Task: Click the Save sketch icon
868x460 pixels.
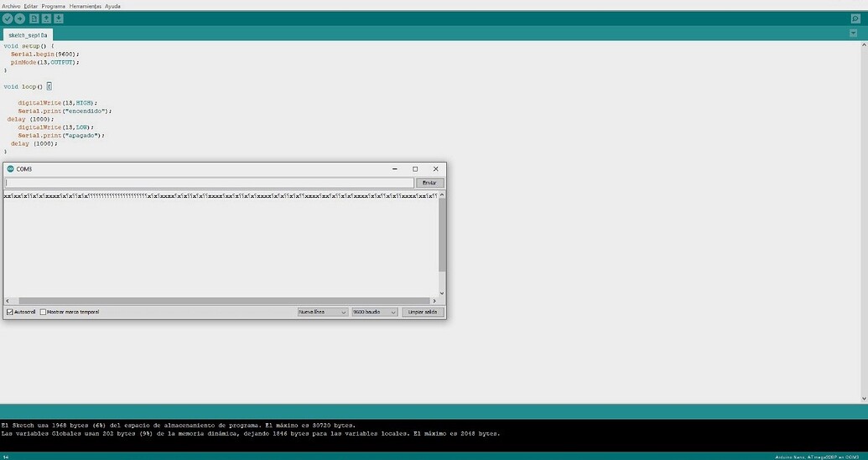Action: point(59,18)
